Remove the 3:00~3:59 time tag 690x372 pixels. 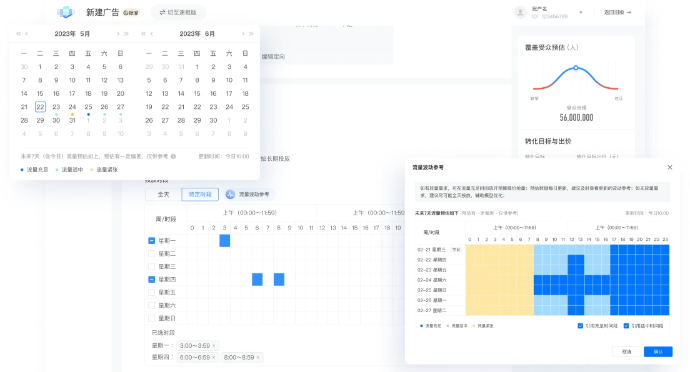[214, 346]
